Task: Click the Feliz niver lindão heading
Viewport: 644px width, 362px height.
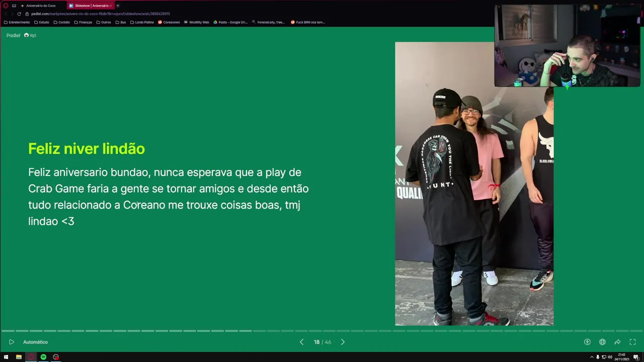Action: click(x=87, y=149)
